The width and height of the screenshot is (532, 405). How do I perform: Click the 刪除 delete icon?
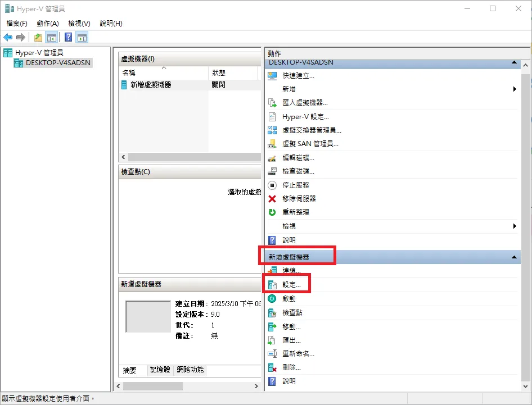(x=272, y=367)
